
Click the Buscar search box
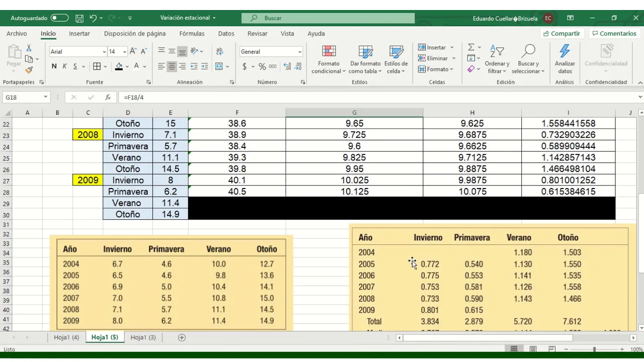click(328, 18)
